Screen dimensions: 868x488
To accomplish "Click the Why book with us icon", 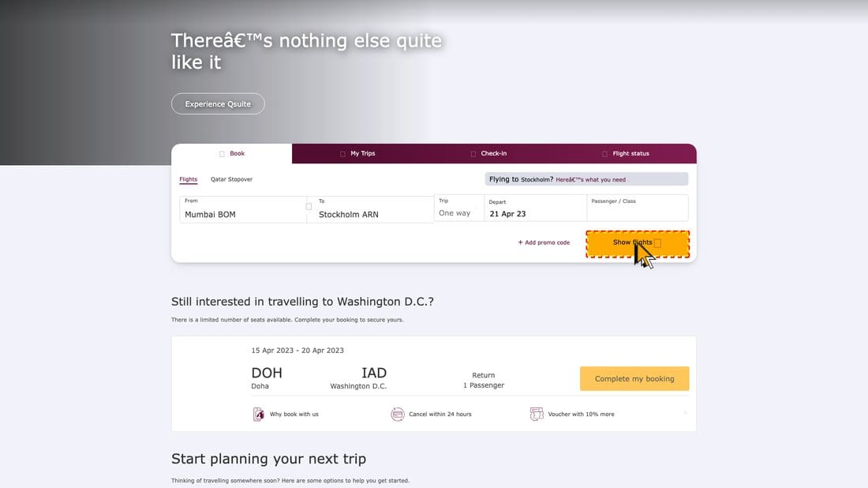I will click(258, 414).
